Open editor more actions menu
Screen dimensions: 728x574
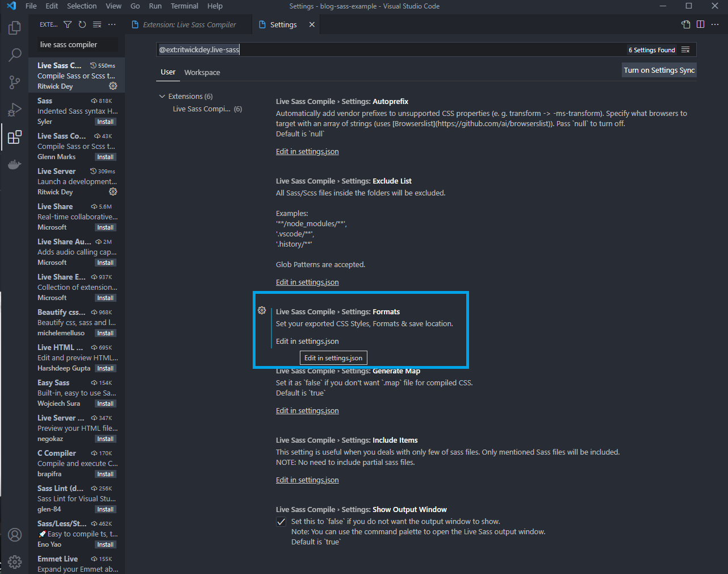[716, 24]
